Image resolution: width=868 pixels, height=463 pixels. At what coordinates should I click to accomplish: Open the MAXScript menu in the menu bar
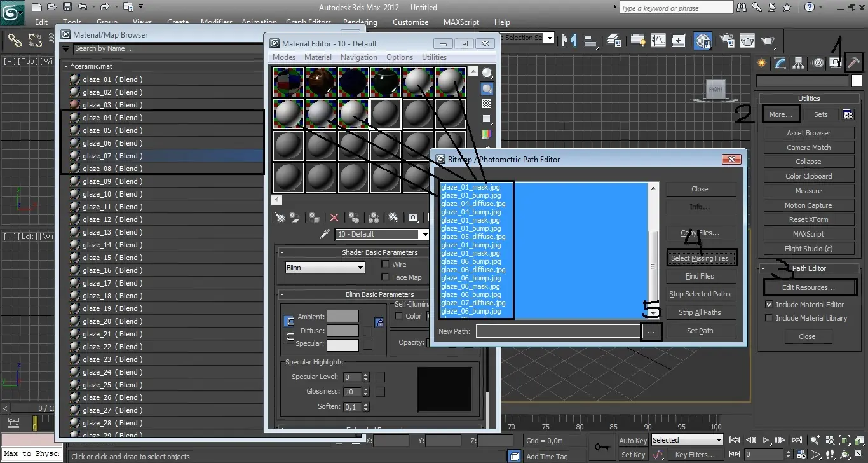461,22
